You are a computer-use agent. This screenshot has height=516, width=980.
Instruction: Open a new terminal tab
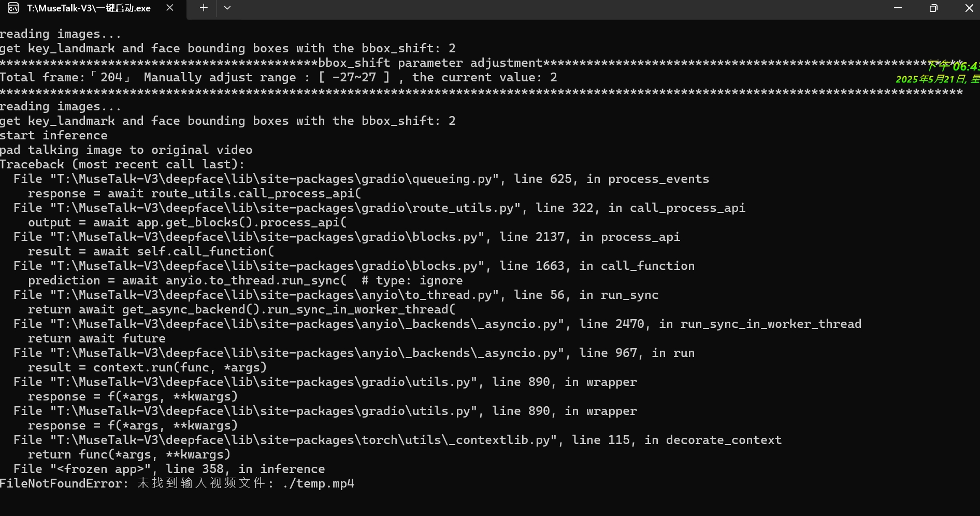(204, 8)
